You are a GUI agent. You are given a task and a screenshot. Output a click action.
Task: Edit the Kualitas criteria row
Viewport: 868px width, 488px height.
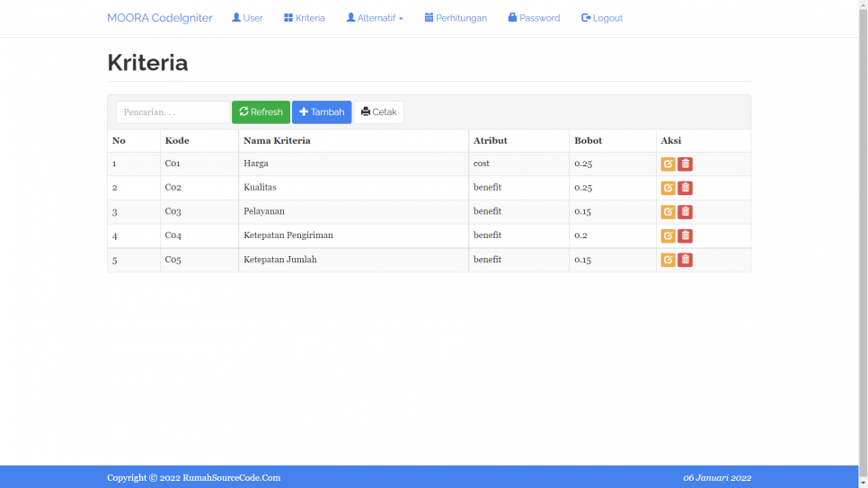668,188
